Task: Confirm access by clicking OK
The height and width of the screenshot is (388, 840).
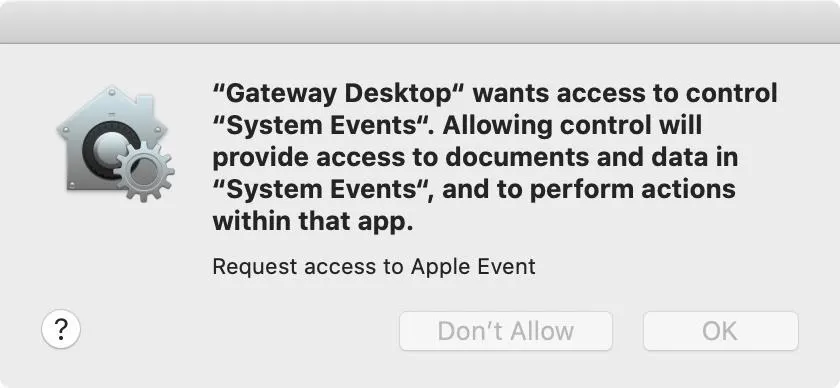Action: tap(721, 331)
